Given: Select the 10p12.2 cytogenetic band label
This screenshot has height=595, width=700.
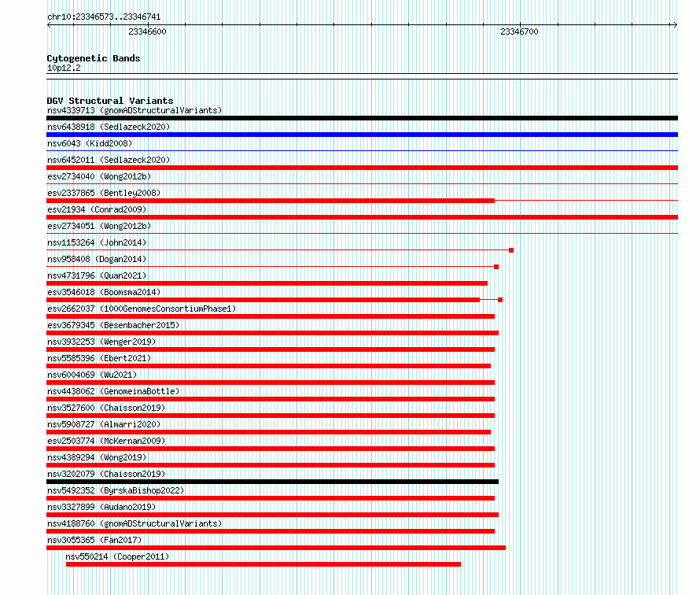Looking at the screenshot, I should coord(64,68).
